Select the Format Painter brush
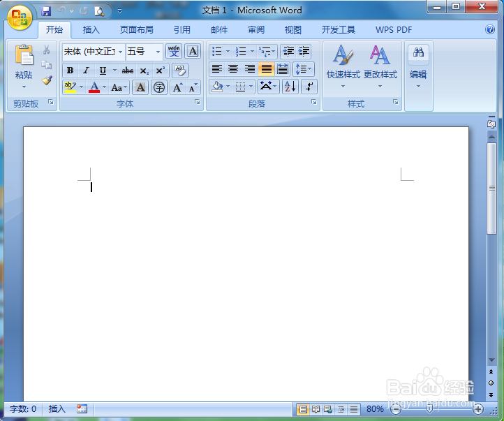The height and width of the screenshot is (421, 504). pos(47,80)
